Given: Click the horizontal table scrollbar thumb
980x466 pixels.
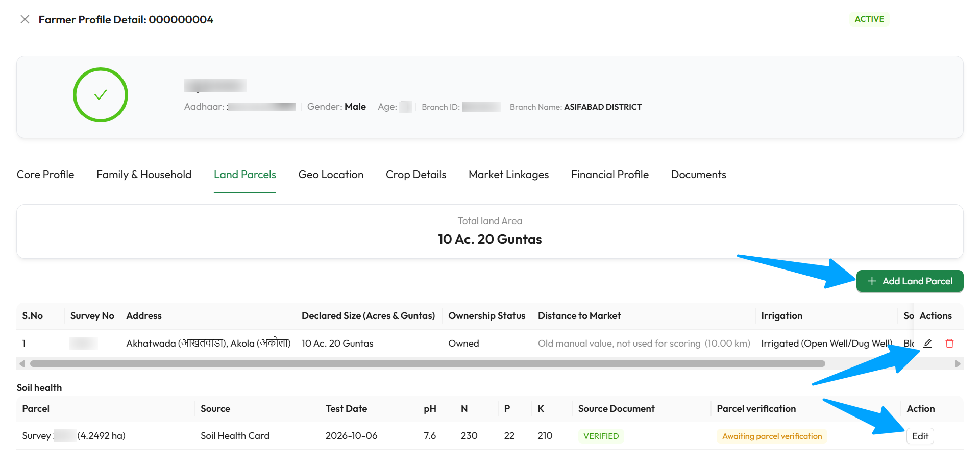Looking at the screenshot, I should 428,364.
